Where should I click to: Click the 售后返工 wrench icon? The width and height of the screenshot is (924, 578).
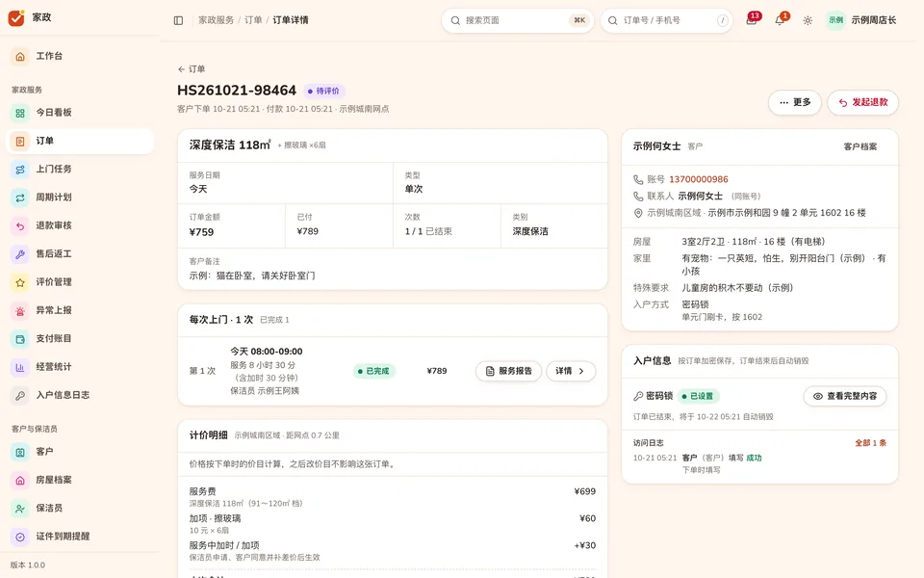pyautogui.click(x=20, y=254)
